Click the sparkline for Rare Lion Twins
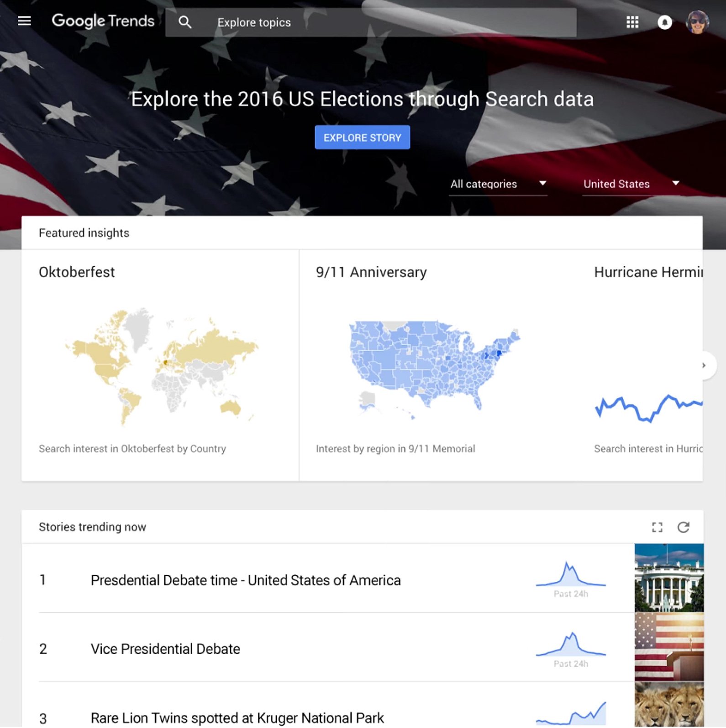The width and height of the screenshot is (726, 728). pyautogui.click(x=571, y=714)
